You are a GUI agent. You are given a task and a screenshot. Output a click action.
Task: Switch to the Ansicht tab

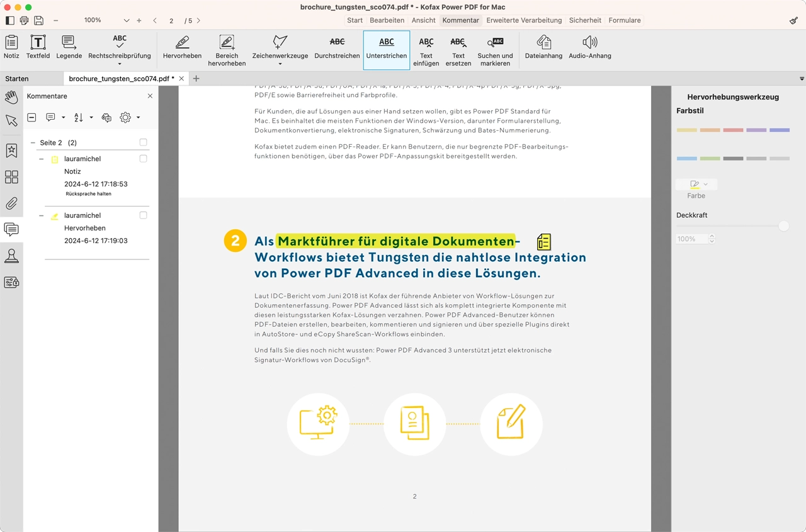[x=424, y=20]
